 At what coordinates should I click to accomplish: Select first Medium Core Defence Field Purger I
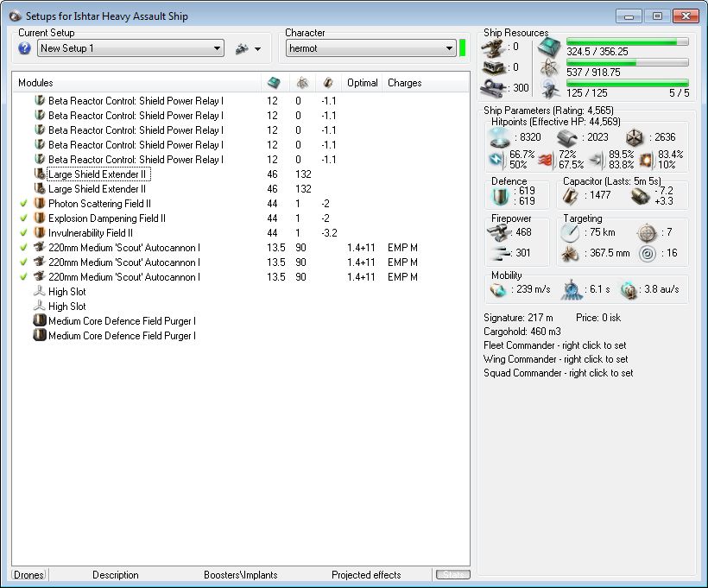[x=241, y=321]
